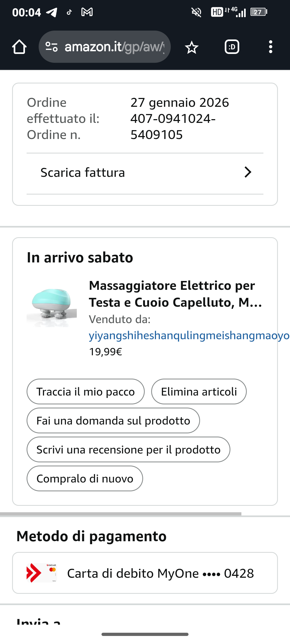Tap the battery indicator in status bar
This screenshot has height=644, width=290.
coord(259,12)
